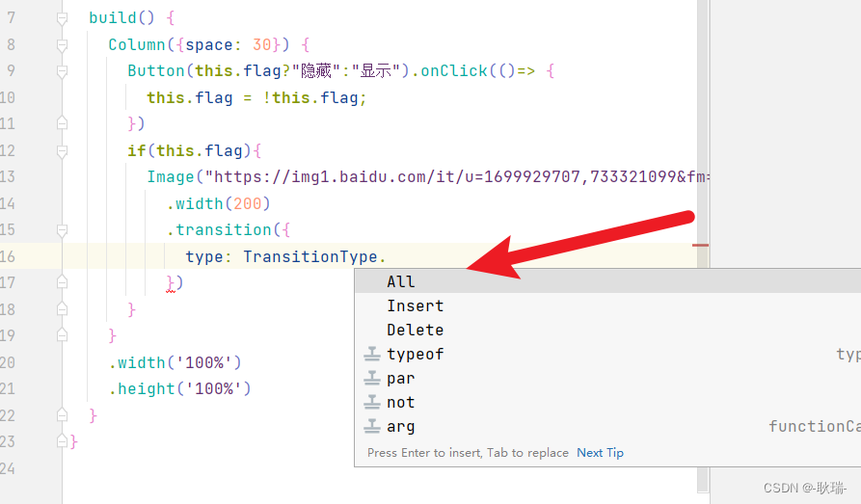The image size is (861, 504).
Task: Click 'if(this.flag){' on line 12
Action: [195, 150]
